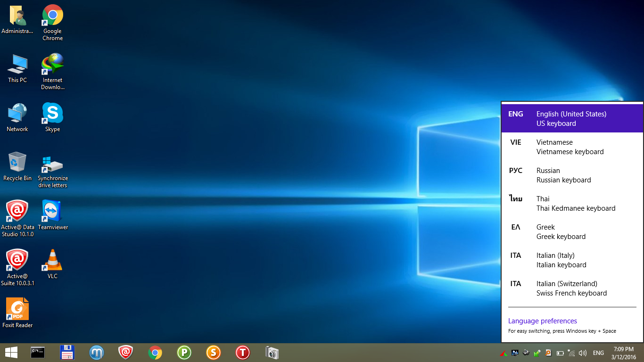Switch to Vietnamese keyboard
Screen dimensions: 644x362
[572, 147]
